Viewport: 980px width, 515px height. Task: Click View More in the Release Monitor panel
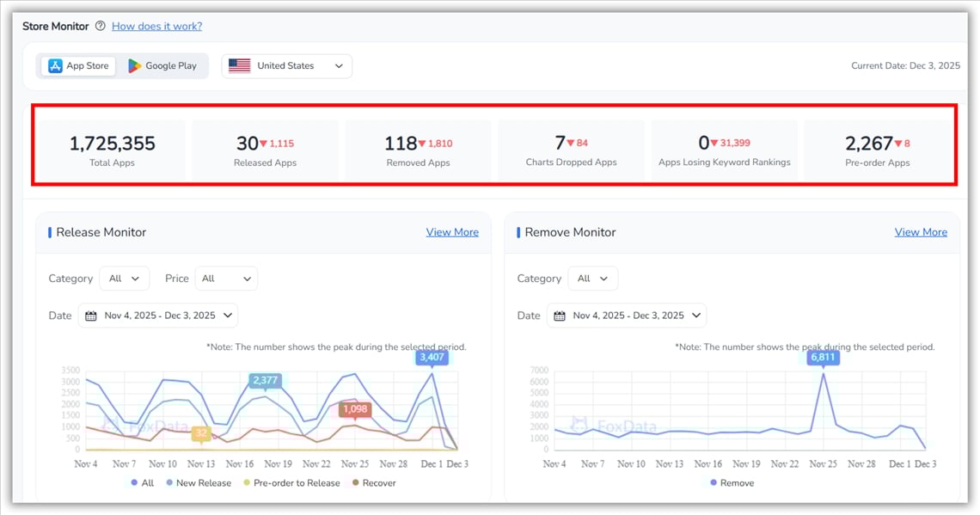(x=452, y=231)
